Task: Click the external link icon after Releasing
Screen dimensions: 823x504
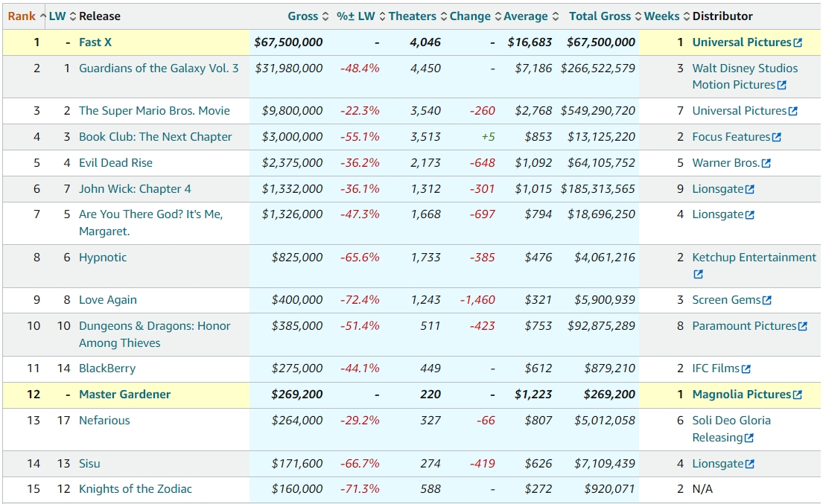Action: coord(749,438)
